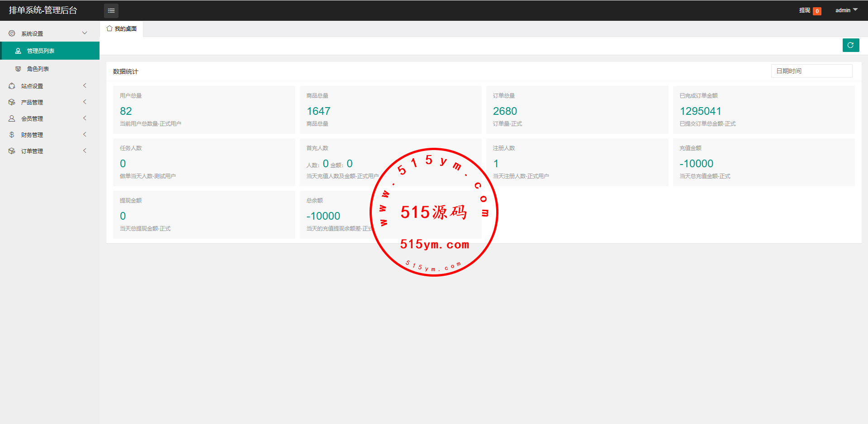
Task: Click the dollar icon beside 财务管理
Action: (x=12, y=135)
